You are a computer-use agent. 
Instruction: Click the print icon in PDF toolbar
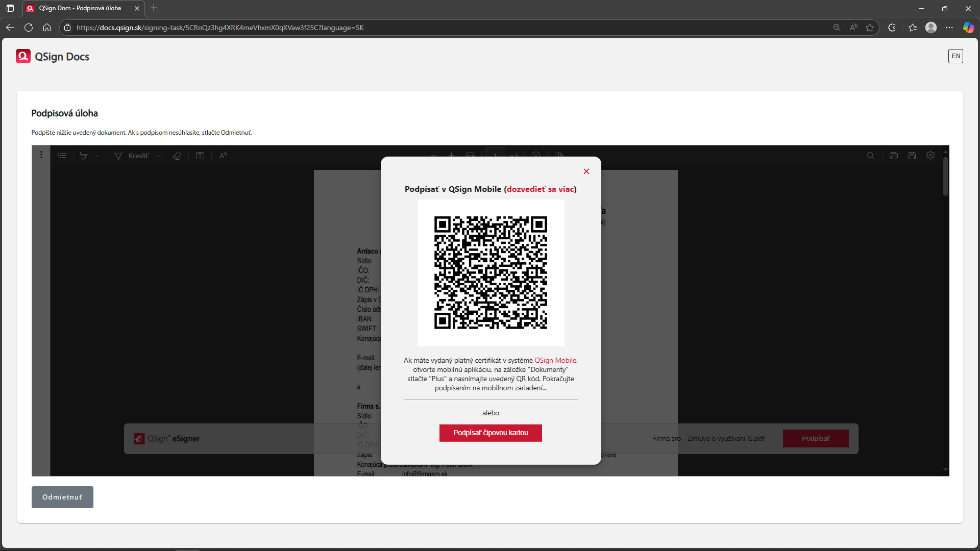tap(894, 156)
